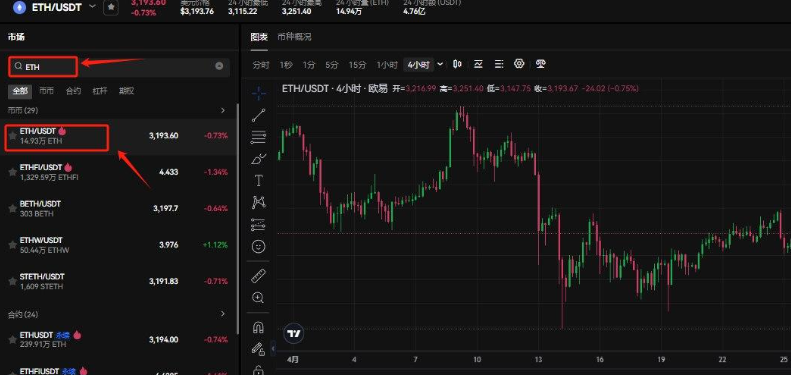Click the ETH coin logo in header
The image size is (791, 375).
pyautogui.click(x=20, y=7)
